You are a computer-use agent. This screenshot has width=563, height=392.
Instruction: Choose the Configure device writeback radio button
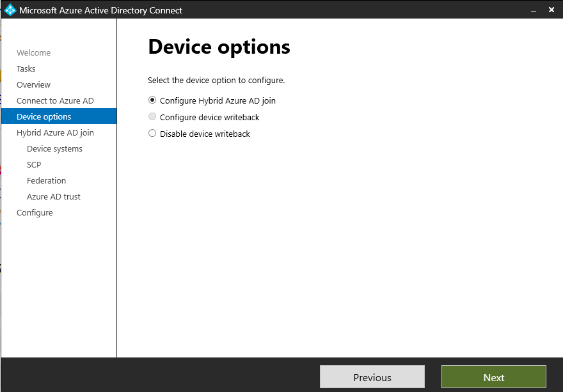(152, 117)
